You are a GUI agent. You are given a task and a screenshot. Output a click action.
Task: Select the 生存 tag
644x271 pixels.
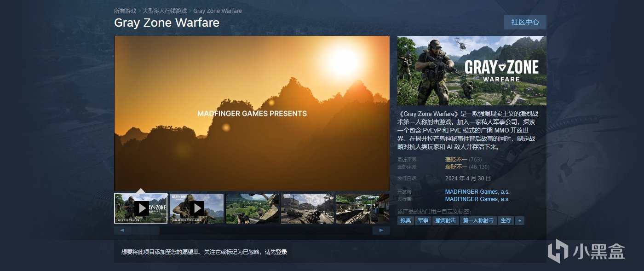click(506, 221)
